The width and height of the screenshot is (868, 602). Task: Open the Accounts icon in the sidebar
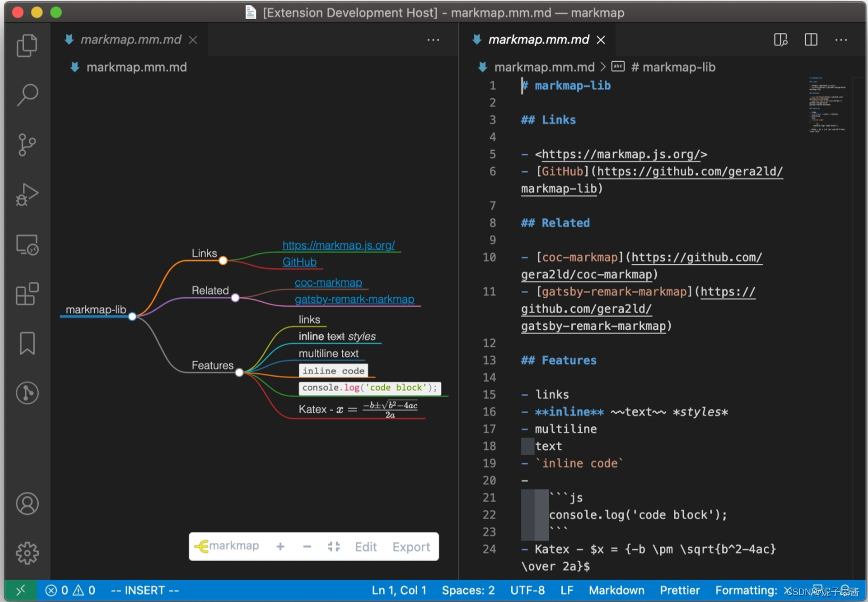tap(27, 504)
